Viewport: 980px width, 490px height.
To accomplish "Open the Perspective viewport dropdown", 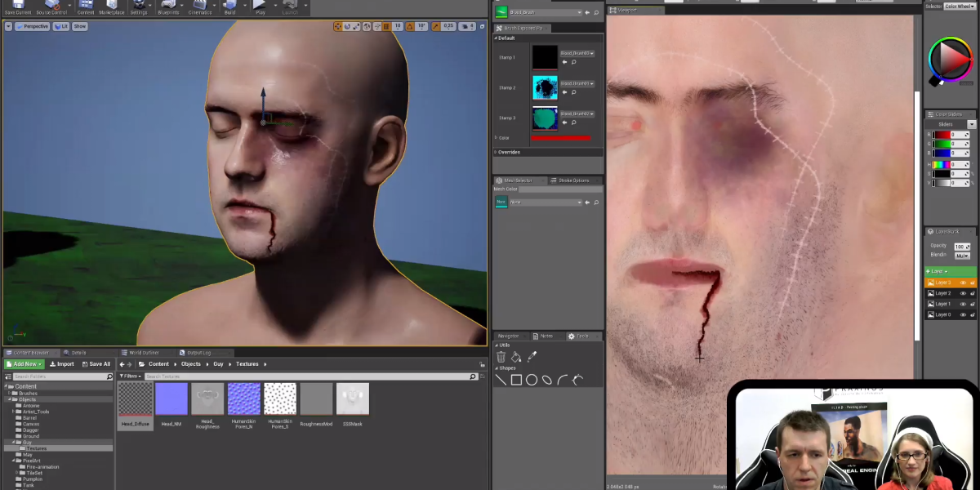I will (33, 26).
